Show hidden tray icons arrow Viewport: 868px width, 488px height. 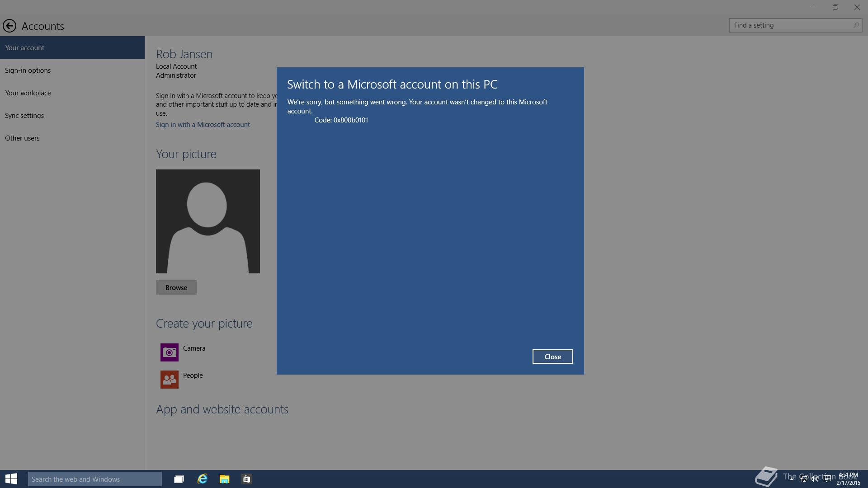pos(792,478)
